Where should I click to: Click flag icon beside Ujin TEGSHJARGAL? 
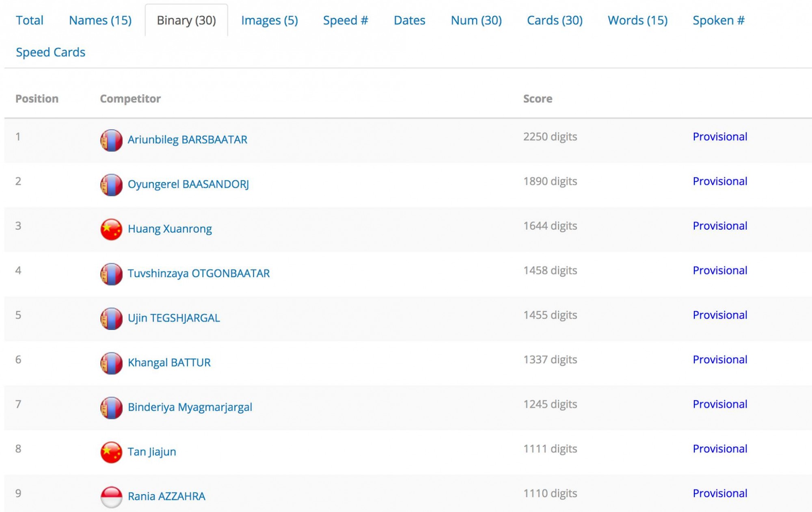111,319
